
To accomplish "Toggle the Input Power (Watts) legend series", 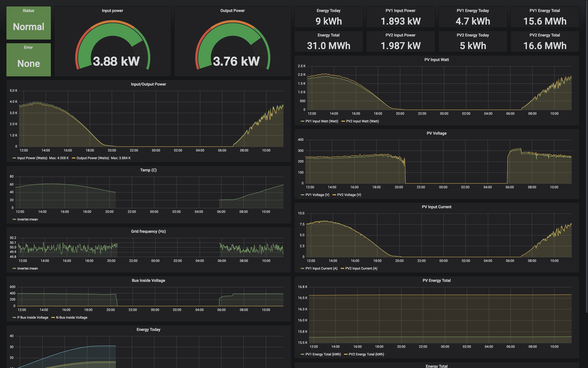I will pos(32,158).
